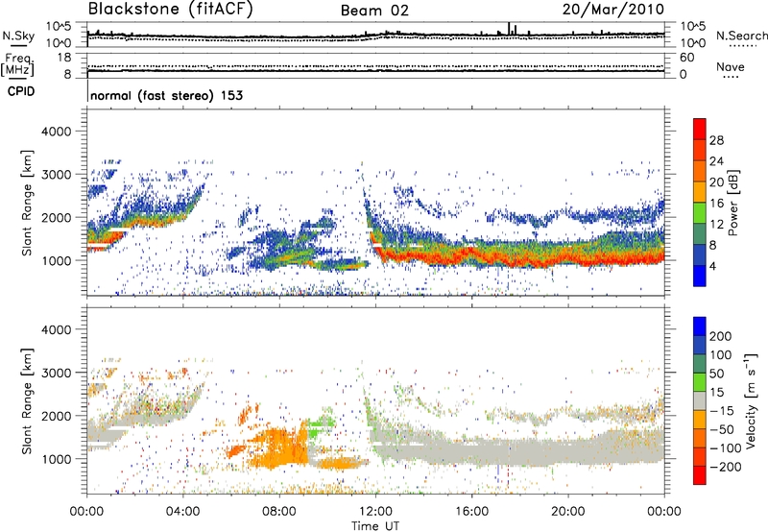This screenshot has height=532, width=768.
Task: Click the '10^5' label left of noise panel
Action: pyautogui.click(x=59, y=27)
